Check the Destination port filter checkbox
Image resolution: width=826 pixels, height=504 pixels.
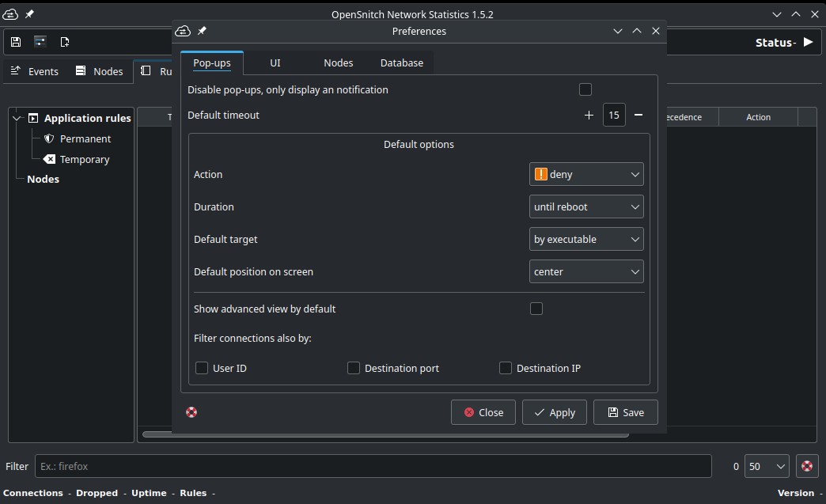point(354,368)
